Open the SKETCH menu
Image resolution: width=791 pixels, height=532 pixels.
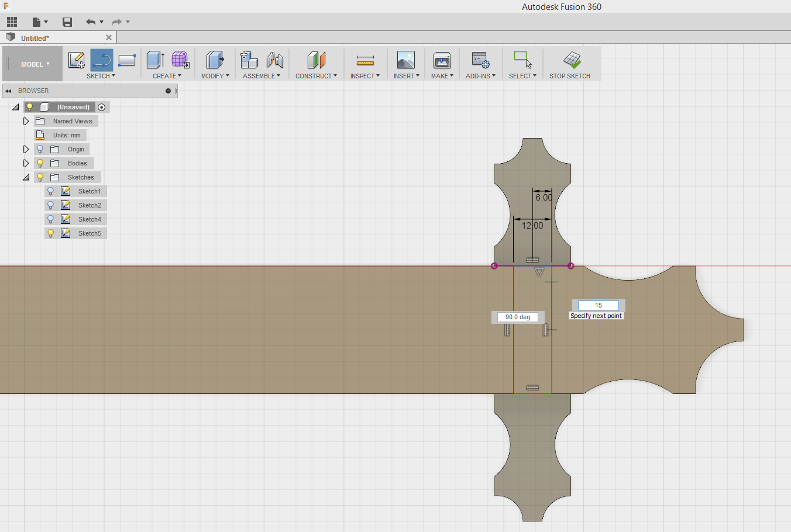pos(101,76)
